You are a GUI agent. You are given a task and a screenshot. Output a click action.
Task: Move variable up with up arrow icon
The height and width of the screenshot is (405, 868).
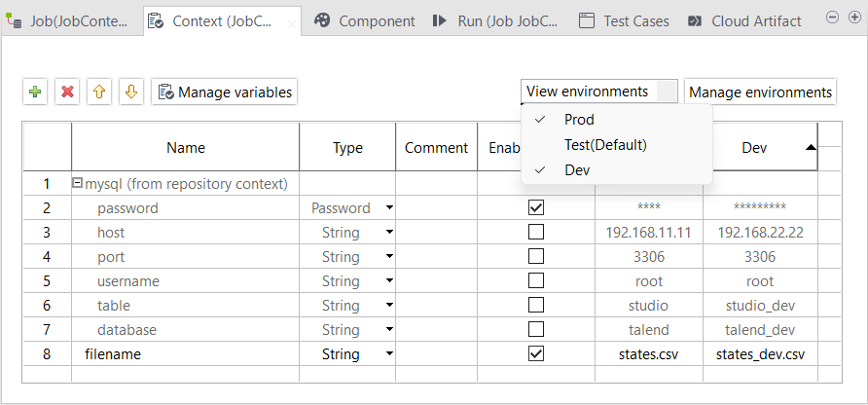[99, 92]
